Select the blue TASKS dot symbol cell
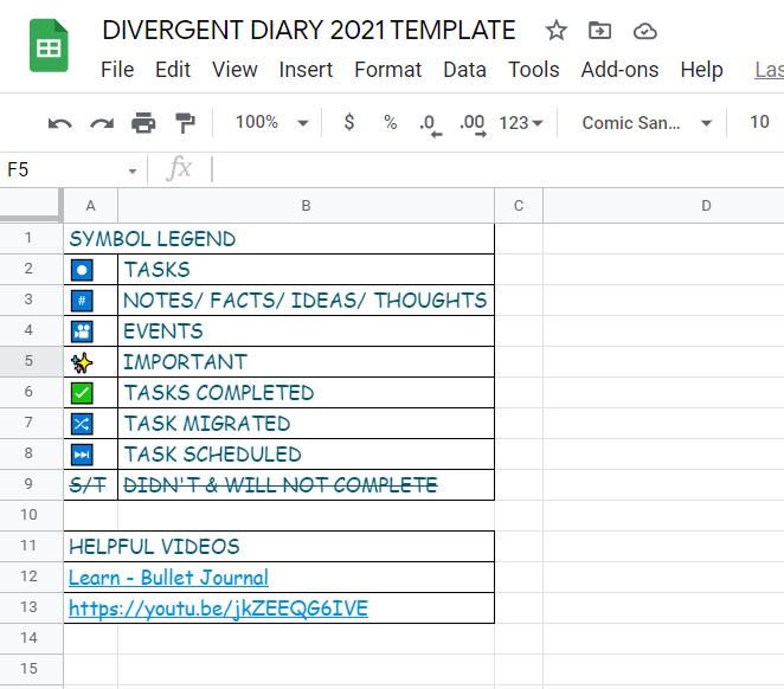This screenshot has width=784, height=689. pyautogui.click(x=91, y=270)
